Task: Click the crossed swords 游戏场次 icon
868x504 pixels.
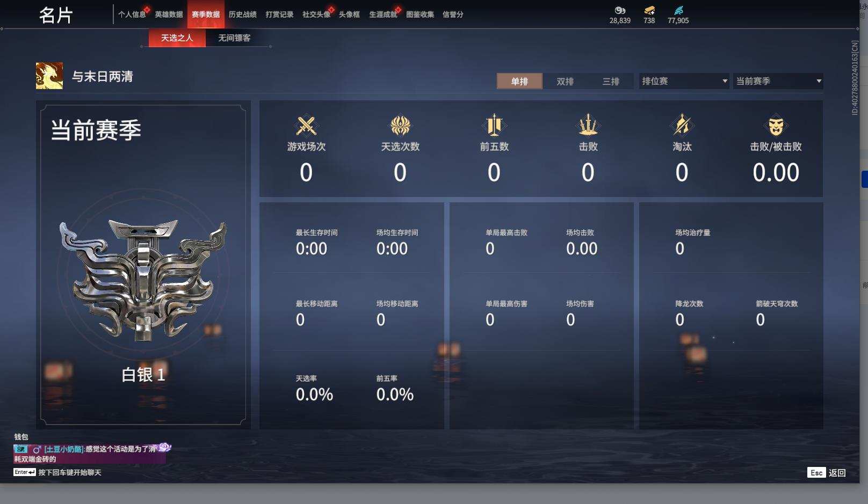Action: (306, 126)
